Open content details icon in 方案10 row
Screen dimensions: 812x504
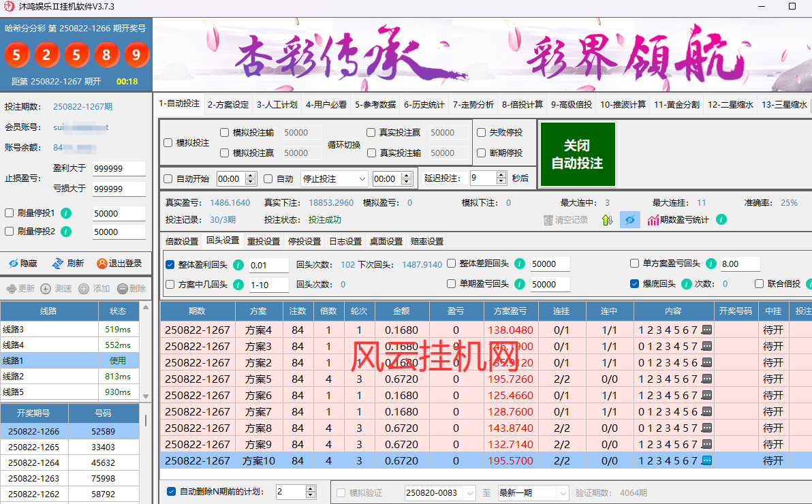pyautogui.click(x=706, y=460)
